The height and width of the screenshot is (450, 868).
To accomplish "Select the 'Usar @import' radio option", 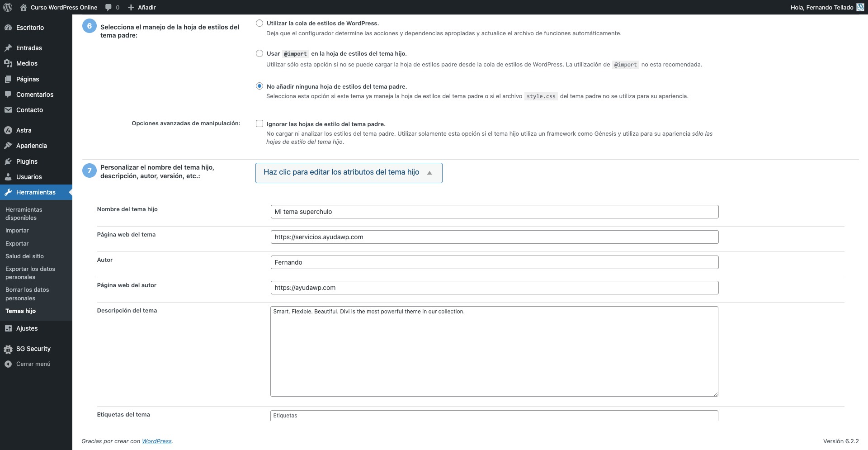I will [259, 53].
